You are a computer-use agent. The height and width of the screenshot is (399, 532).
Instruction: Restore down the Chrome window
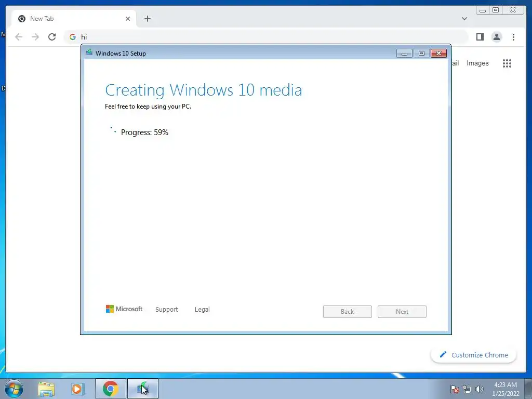tap(496, 10)
